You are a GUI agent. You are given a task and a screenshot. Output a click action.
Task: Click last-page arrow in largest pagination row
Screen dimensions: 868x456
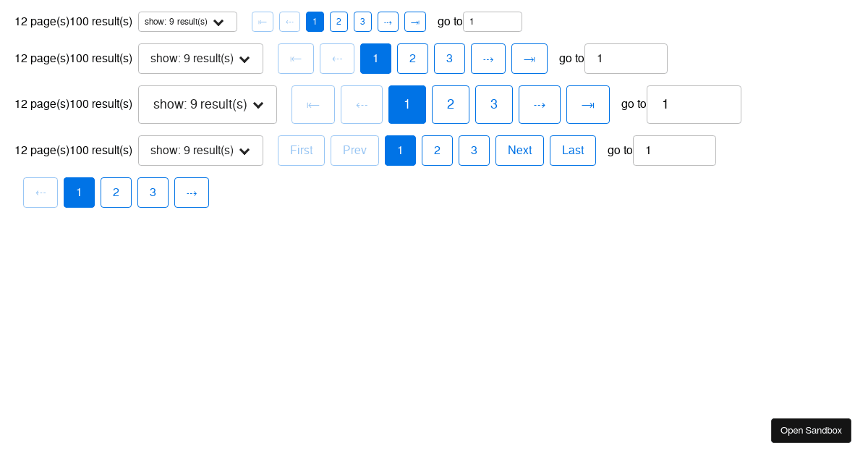(588, 104)
